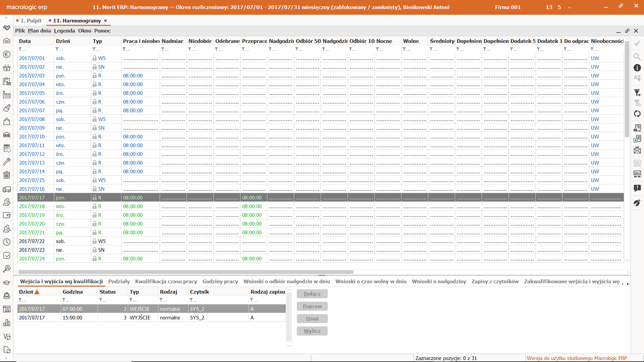This screenshot has height=362, width=644.
Task: Click the print list icon
Action: coord(637,128)
